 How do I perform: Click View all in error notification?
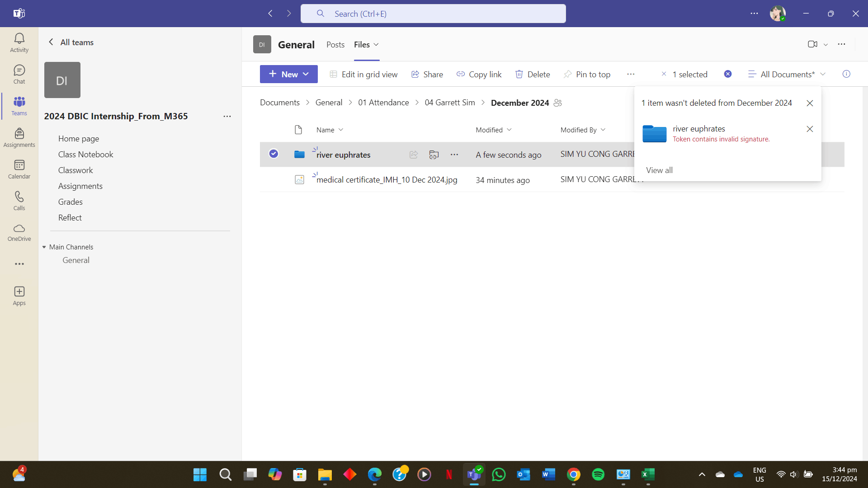[659, 170]
